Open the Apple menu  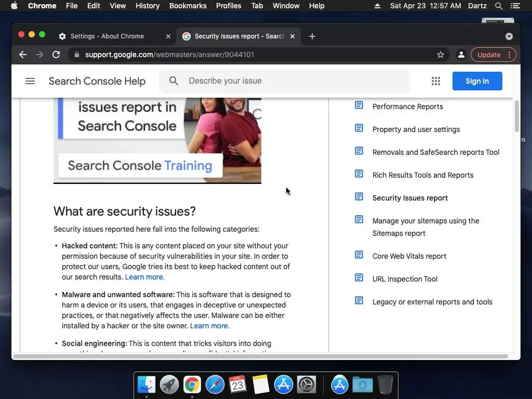pos(14,6)
